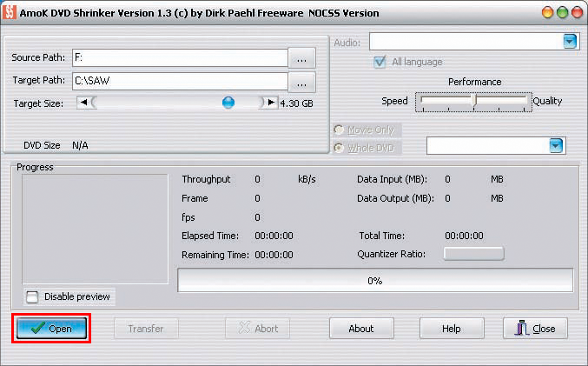
Task: Click the Quality label beside the slider
Action: (547, 102)
